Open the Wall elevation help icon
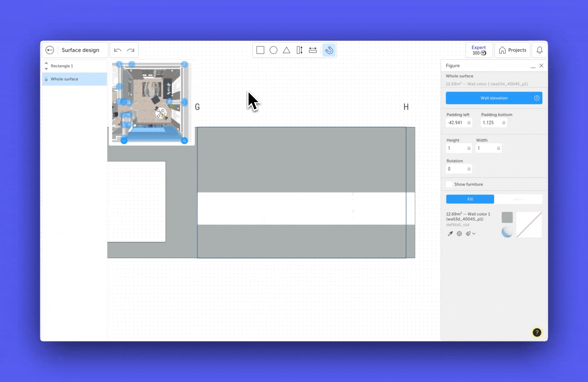This screenshot has width=588, height=382. pyautogui.click(x=537, y=98)
